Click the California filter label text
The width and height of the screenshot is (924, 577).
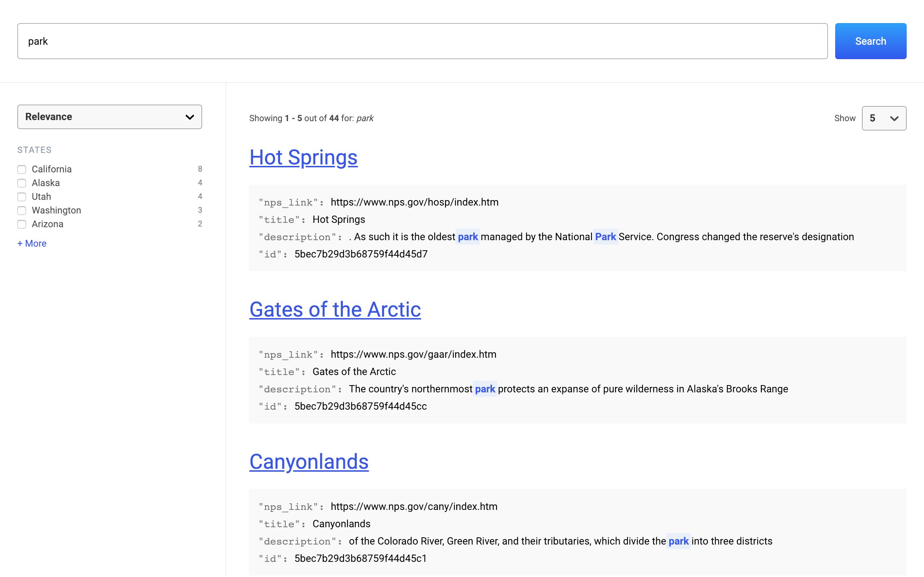[x=52, y=169]
